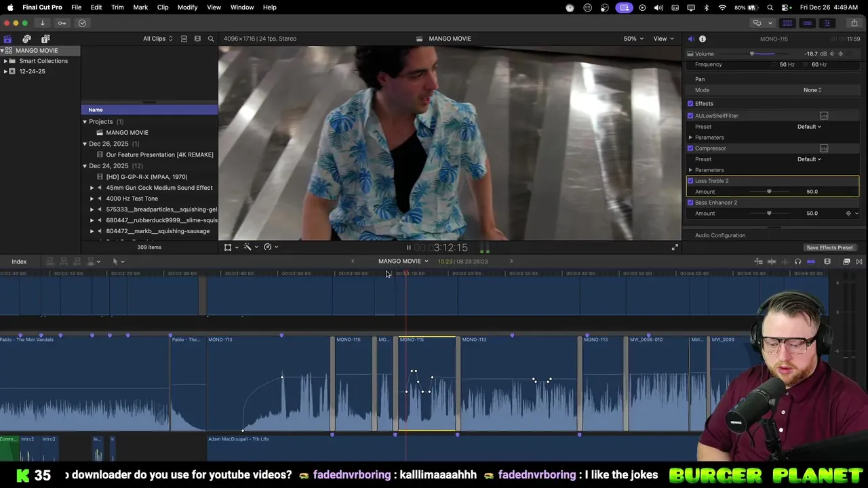Toggle the clip appearance filmstrip/list icon
Image resolution: width=868 pixels, height=488 pixels.
[184, 39]
